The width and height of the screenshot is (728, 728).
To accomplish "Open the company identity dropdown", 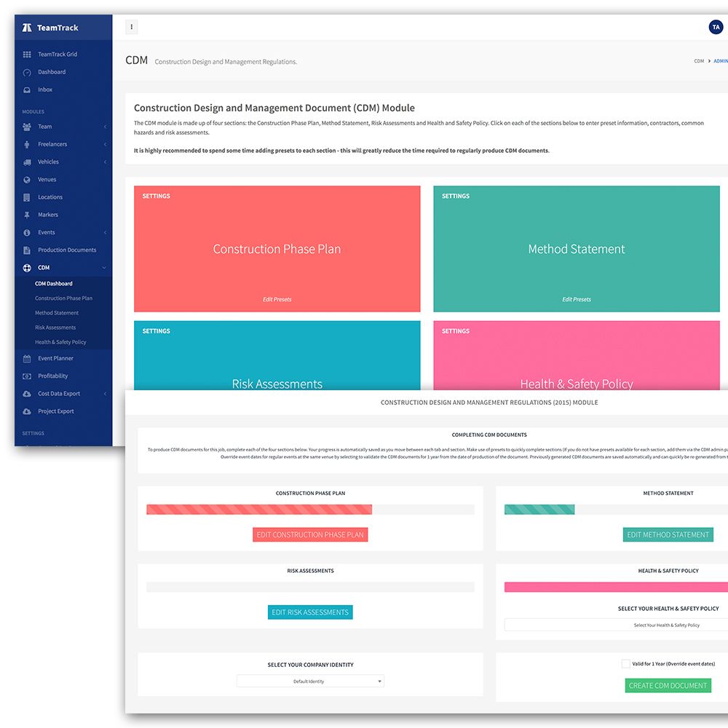I will (x=310, y=681).
